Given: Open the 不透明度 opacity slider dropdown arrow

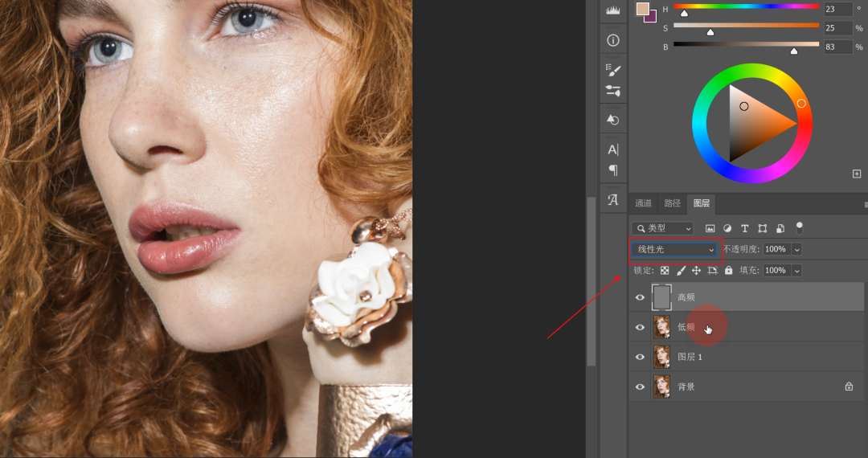Looking at the screenshot, I should (x=797, y=249).
